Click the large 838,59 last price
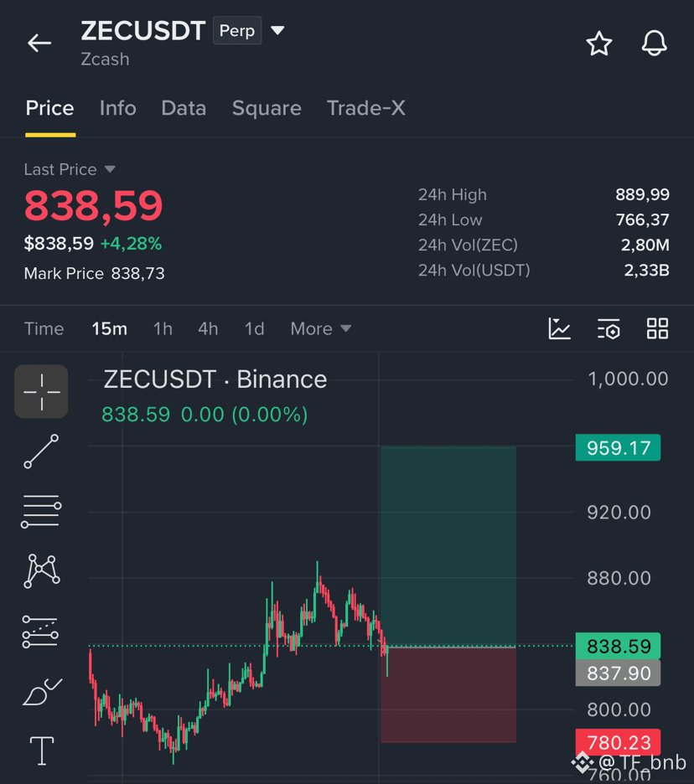The width and height of the screenshot is (694, 784). pos(94,205)
